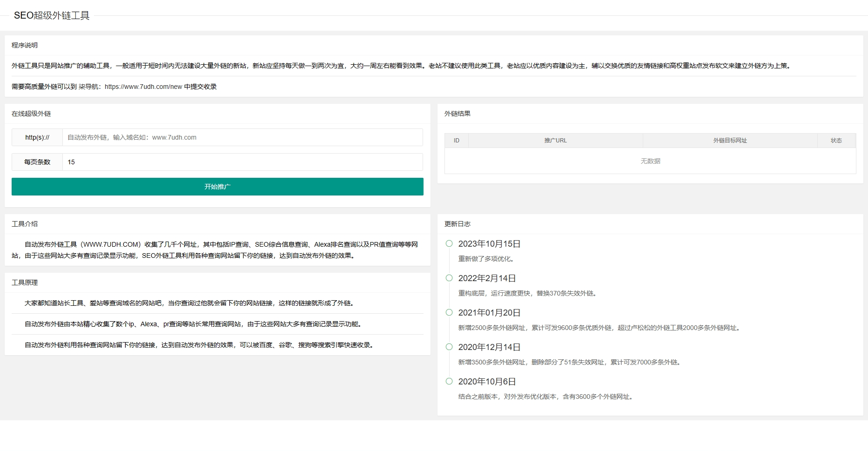Click the 2023年10月15日 timeline circle marker

click(x=449, y=243)
